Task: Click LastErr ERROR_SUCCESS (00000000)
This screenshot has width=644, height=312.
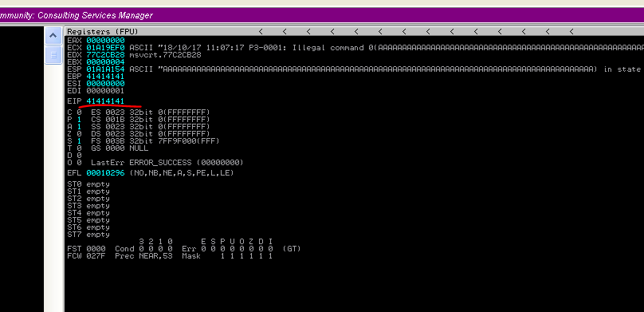Action: pos(167,162)
